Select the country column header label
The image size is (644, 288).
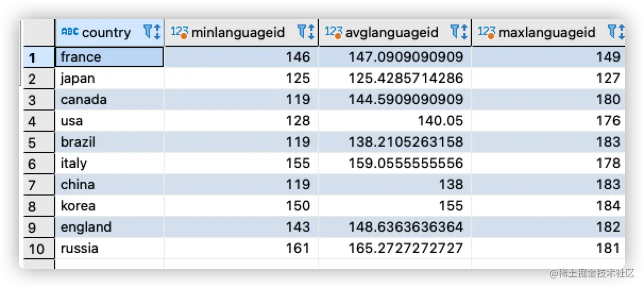coord(106,32)
